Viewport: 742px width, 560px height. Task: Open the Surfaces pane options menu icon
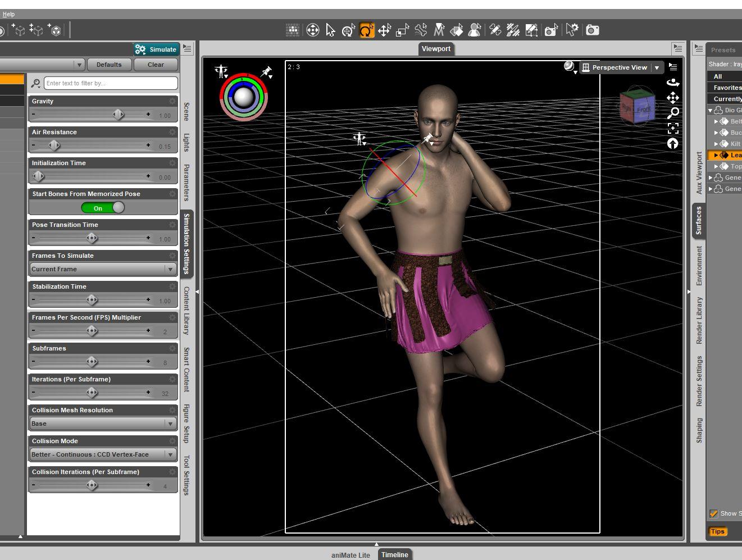point(698,49)
